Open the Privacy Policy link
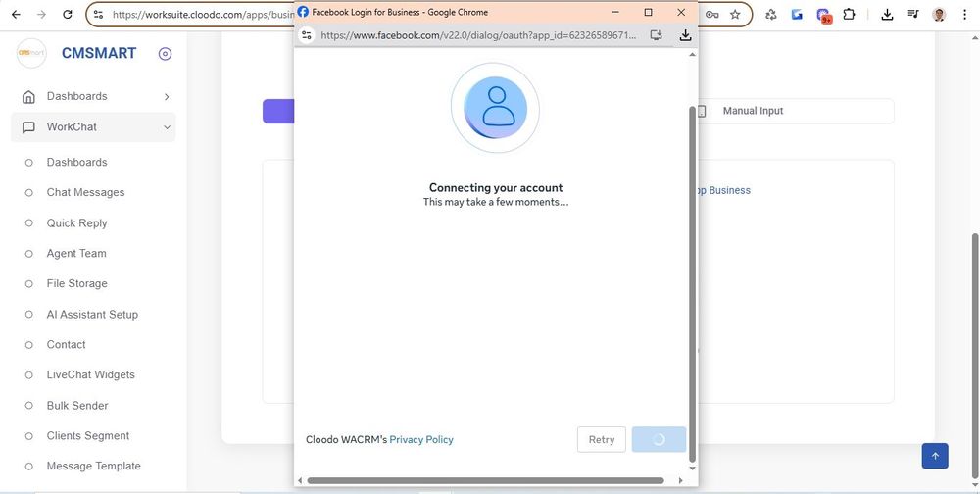 (421, 440)
